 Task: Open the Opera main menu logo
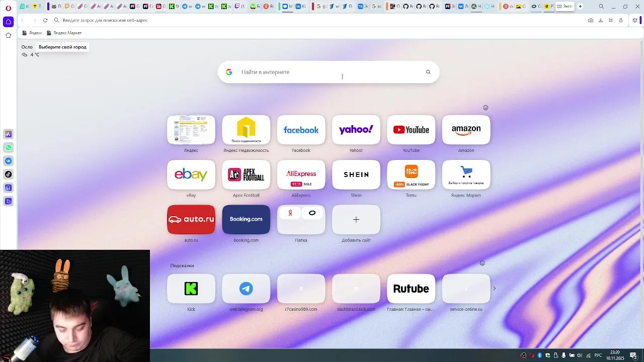point(8,8)
